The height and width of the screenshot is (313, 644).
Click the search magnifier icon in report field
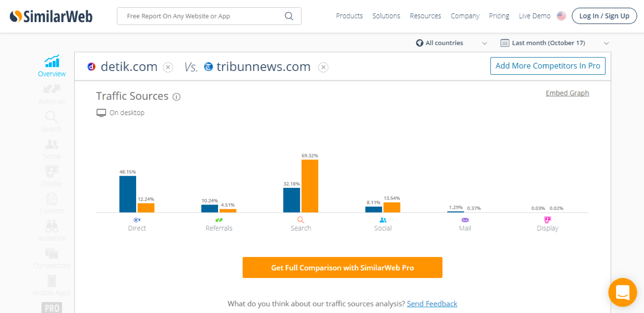289,16
